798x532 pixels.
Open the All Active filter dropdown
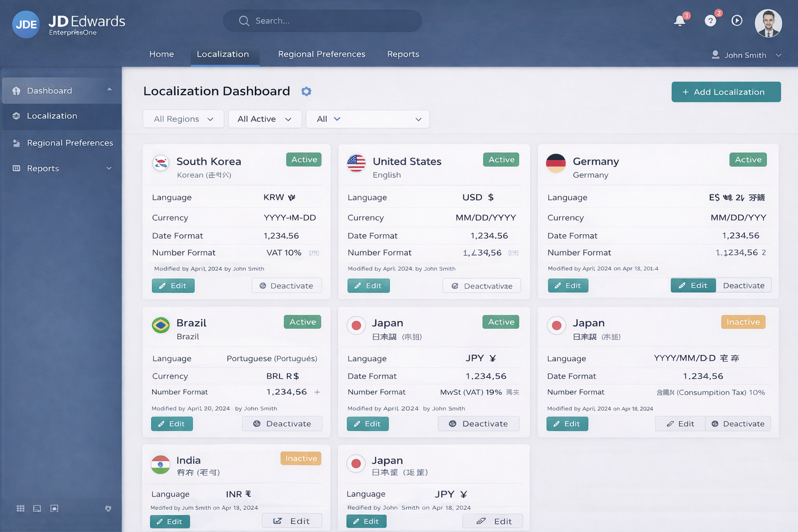click(264, 119)
